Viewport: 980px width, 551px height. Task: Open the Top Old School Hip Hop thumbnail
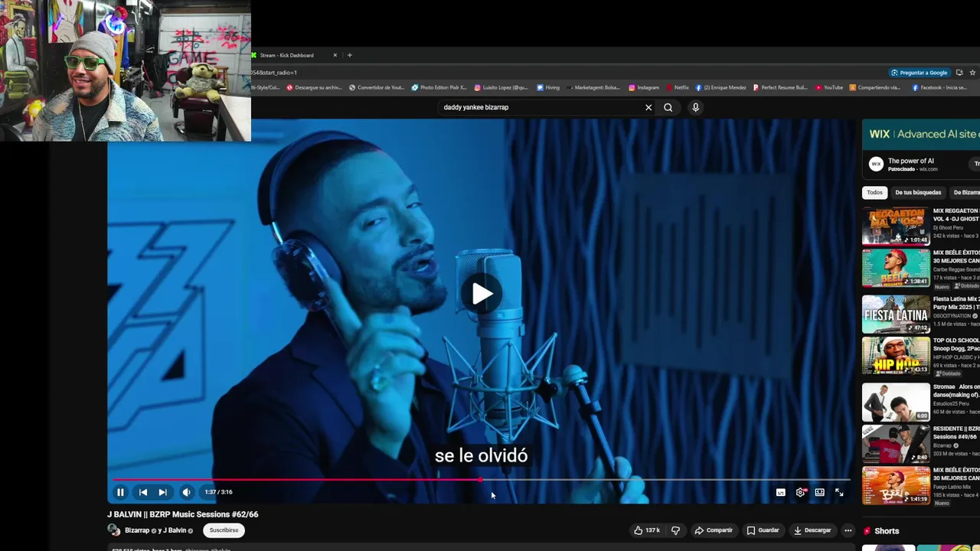[x=896, y=357]
